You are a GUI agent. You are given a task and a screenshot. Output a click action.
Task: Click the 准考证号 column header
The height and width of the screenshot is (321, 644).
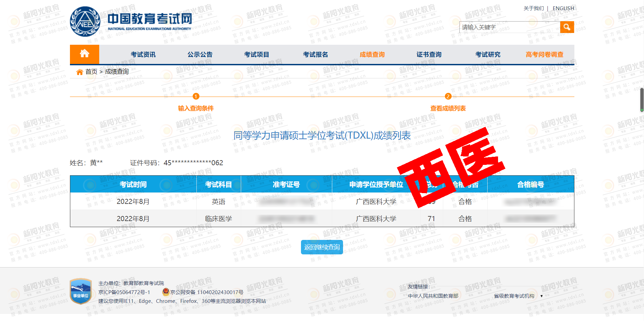[286, 184]
